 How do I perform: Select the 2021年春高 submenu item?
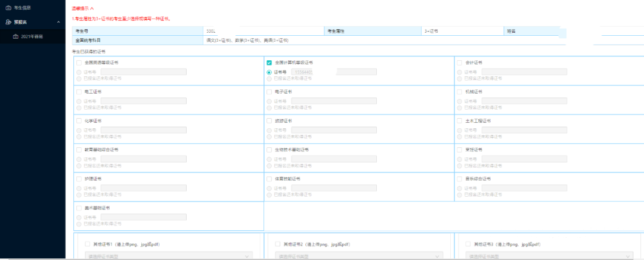(x=32, y=36)
